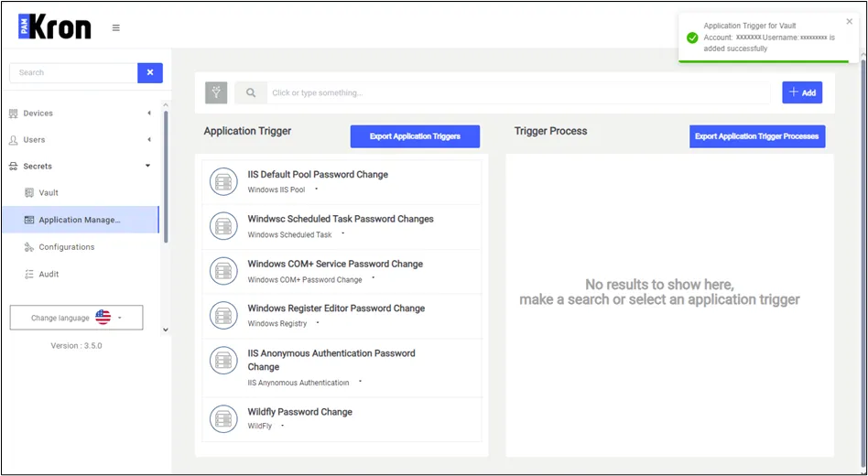The image size is (868, 476).
Task: Click the Secrets sidebar icon
Action: (14, 167)
